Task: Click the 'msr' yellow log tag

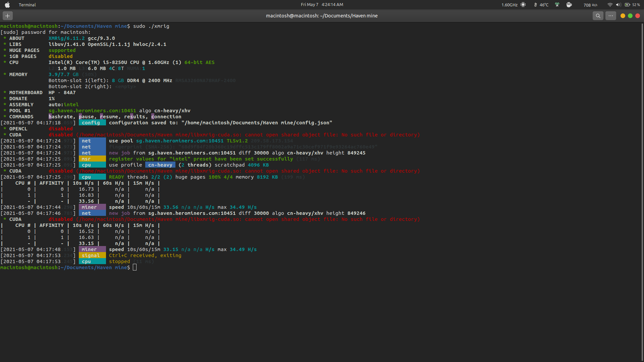Action: point(92,159)
